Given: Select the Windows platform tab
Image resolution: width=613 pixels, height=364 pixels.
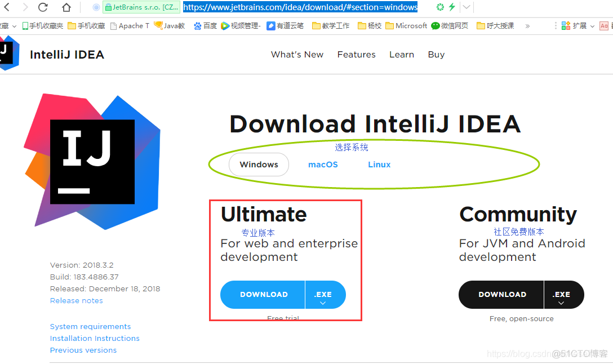Looking at the screenshot, I should click(259, 165).
